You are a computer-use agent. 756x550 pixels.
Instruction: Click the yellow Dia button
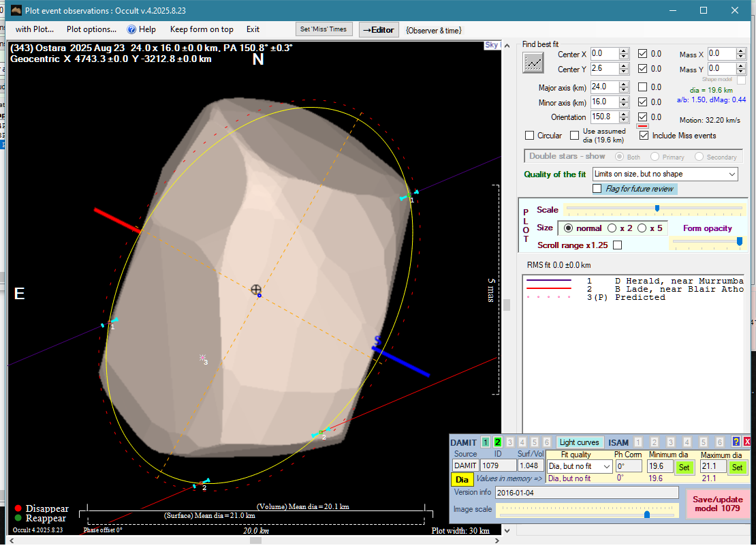[462, 480]
